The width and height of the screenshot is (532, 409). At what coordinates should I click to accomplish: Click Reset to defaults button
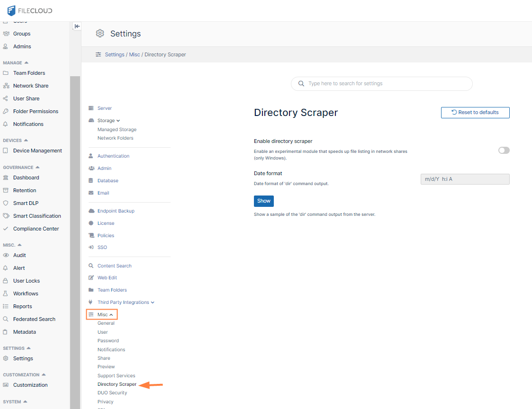(x=475, y=112)
